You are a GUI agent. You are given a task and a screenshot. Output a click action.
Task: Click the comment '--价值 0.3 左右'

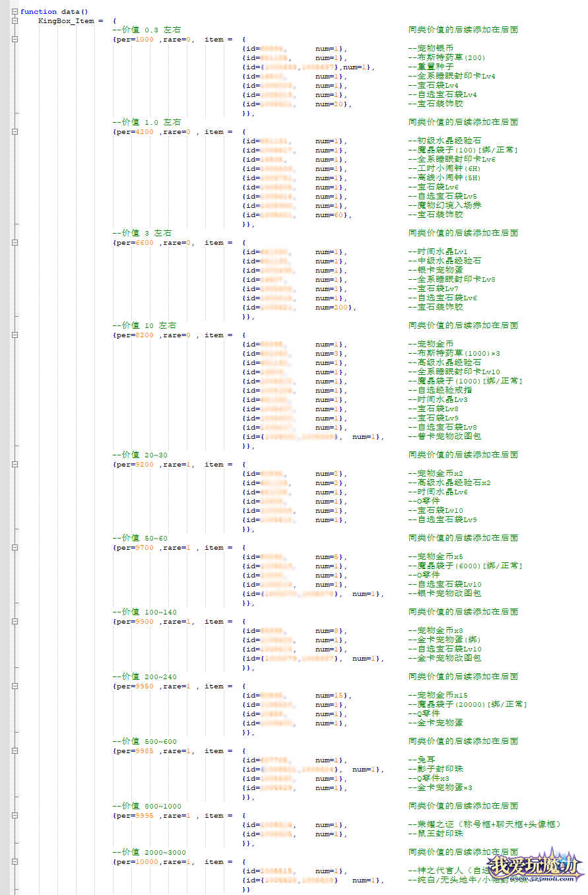(147, 30)
